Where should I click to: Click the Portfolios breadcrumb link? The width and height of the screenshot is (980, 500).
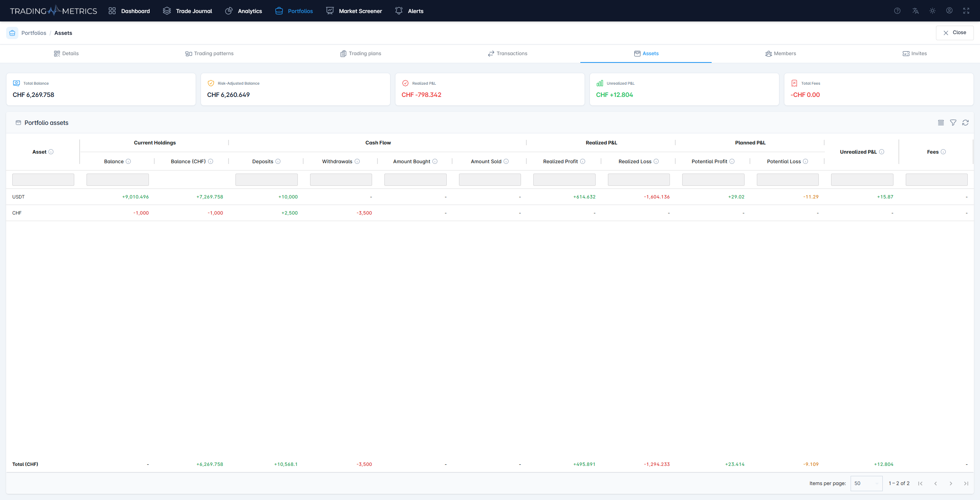coord(34,33)
